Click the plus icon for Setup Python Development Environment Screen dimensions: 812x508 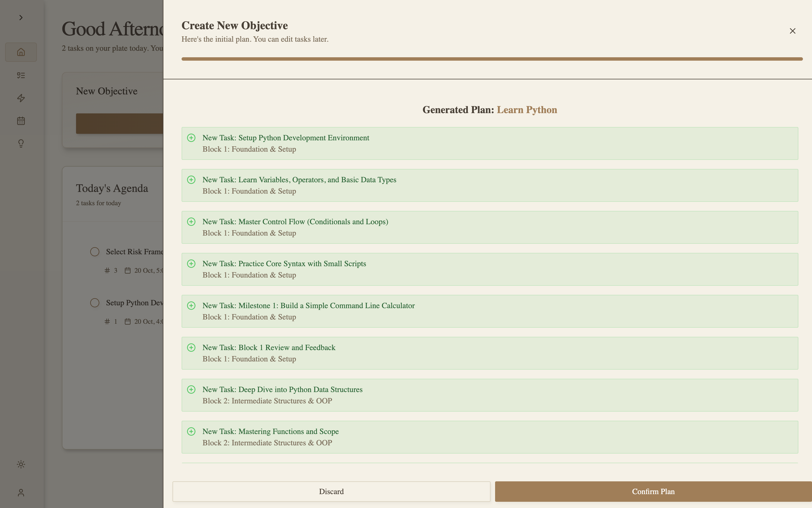coord(191,138)
